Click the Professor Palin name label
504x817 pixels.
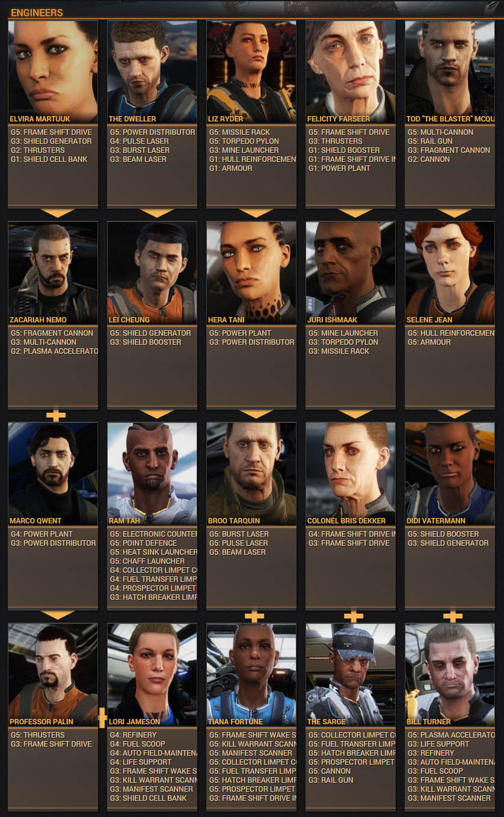click(x=41, y=721)
